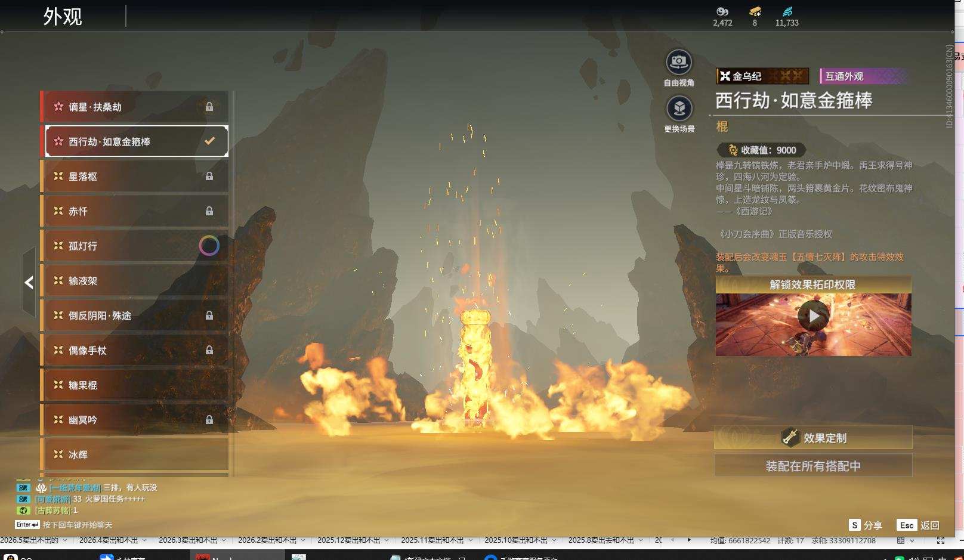Click the spreadsheet sum value 求和: 33309112708
The image size is (964, 560).
pyautogui.click(x=843, y=540)
